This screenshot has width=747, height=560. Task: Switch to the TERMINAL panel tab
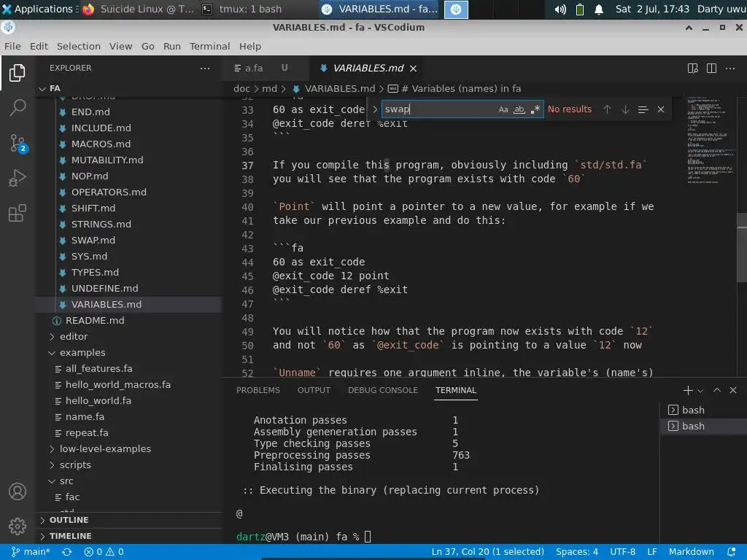[x=455, y=390]
